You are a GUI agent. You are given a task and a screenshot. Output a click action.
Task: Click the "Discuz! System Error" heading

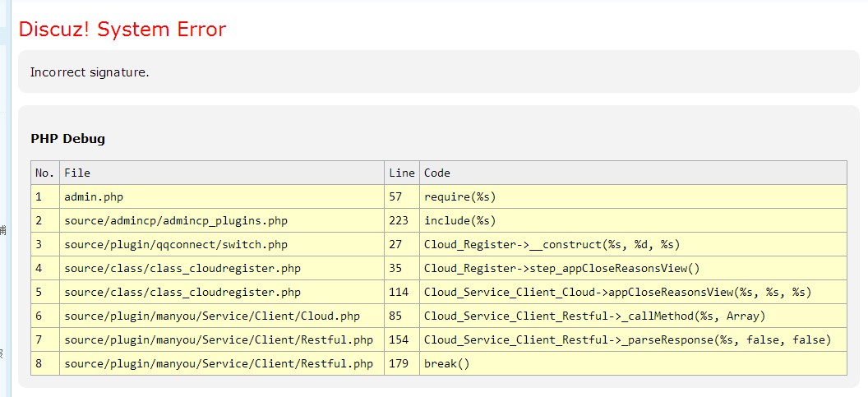122,30
